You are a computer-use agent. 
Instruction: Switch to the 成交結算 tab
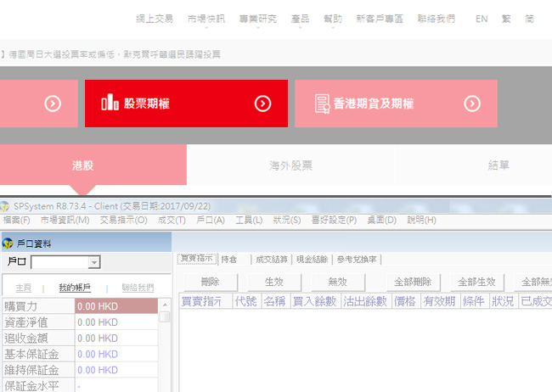(x=272, y=260)
